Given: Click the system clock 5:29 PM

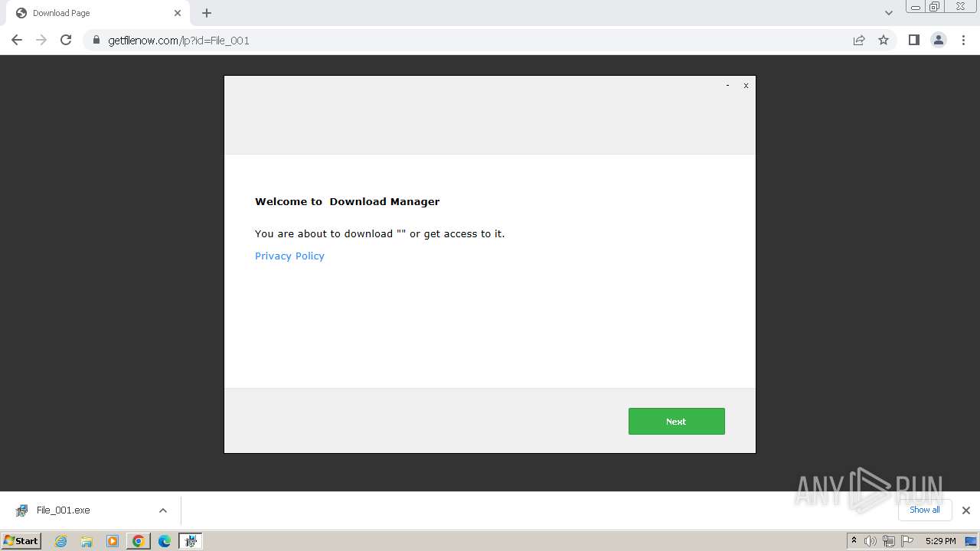Looking at the screenshot, I should coord(940,541).
